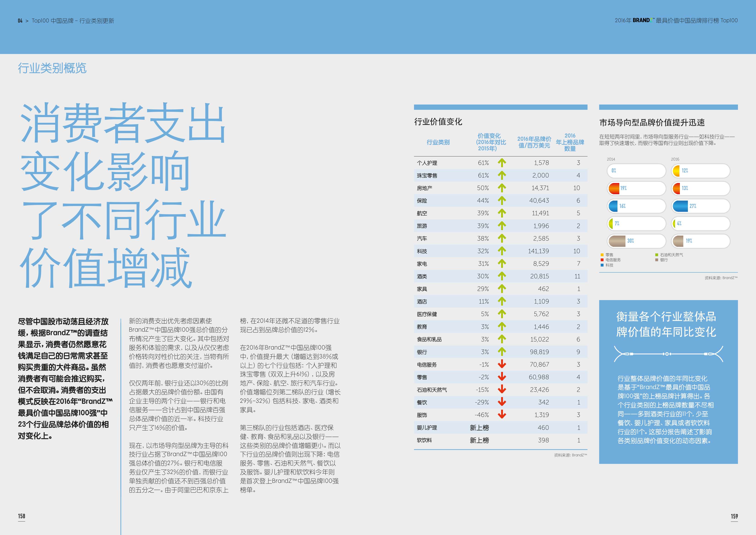Click the red down arrow in 餐饮 row

point(502,402)
